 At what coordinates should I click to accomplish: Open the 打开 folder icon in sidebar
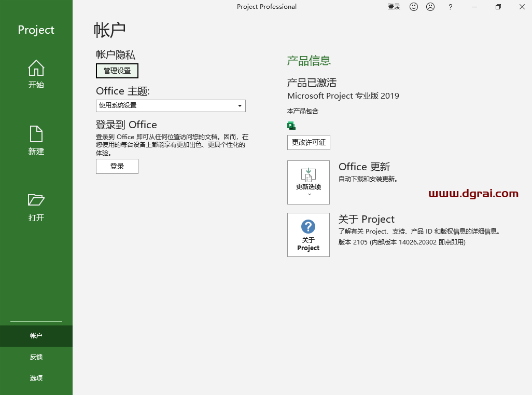pos(36,200)
